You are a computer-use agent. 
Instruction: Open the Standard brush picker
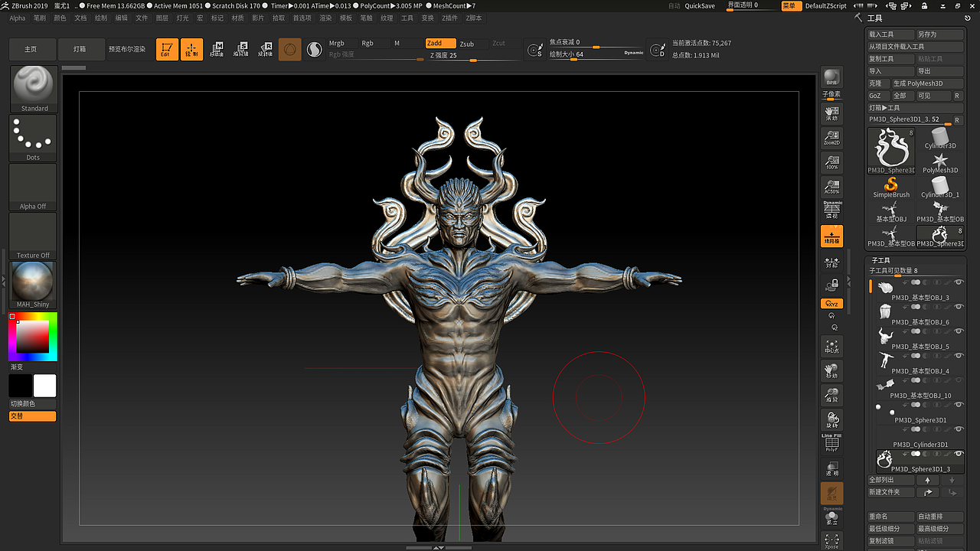33,89
